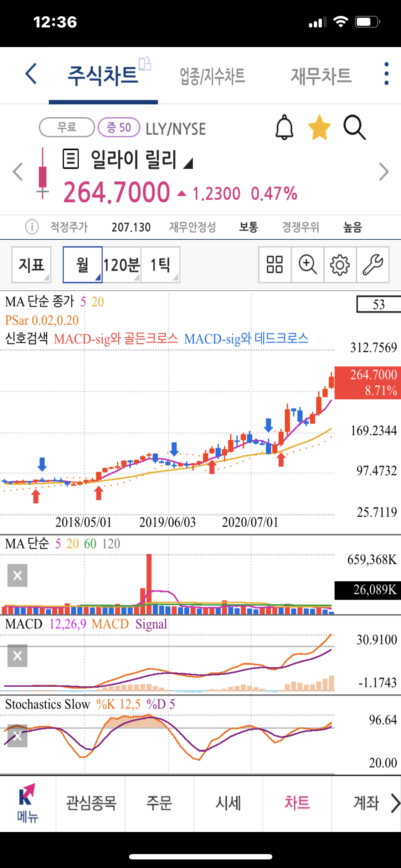
Task: Toggle the yellow favorite star
Action: pos(319,127)
